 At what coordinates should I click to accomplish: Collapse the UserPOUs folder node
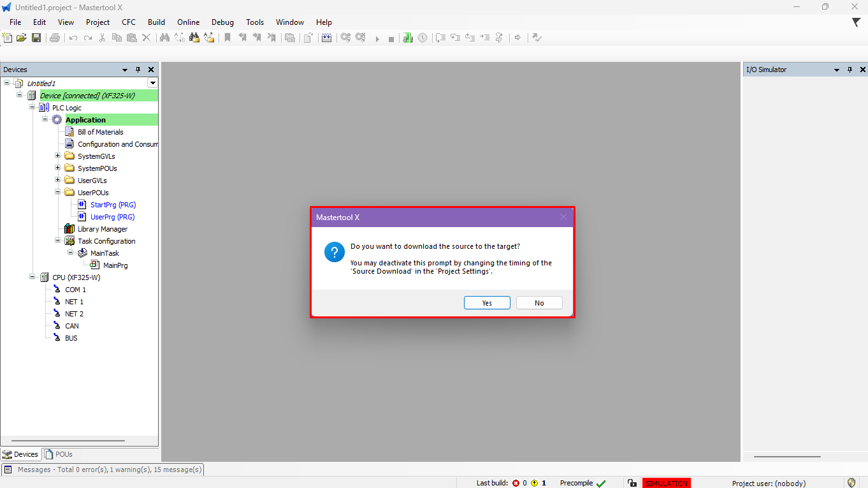click(x=58, y=192)
